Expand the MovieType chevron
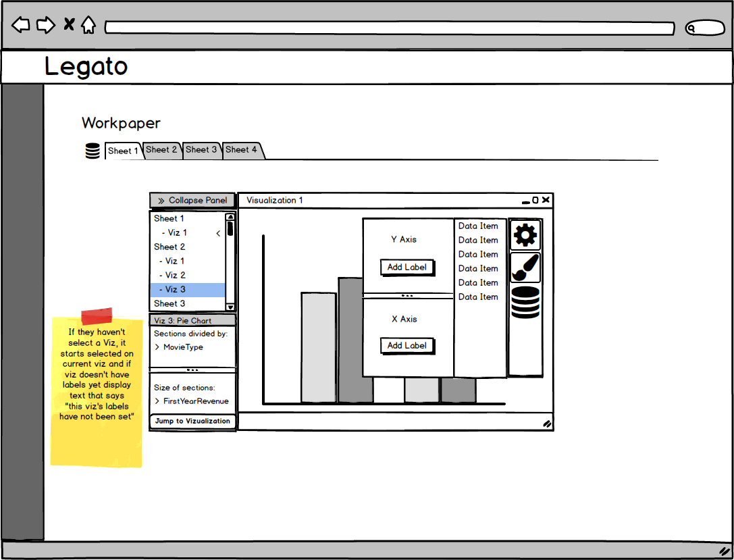Viewport: 734px width, 560px height. tap(157, 347)
